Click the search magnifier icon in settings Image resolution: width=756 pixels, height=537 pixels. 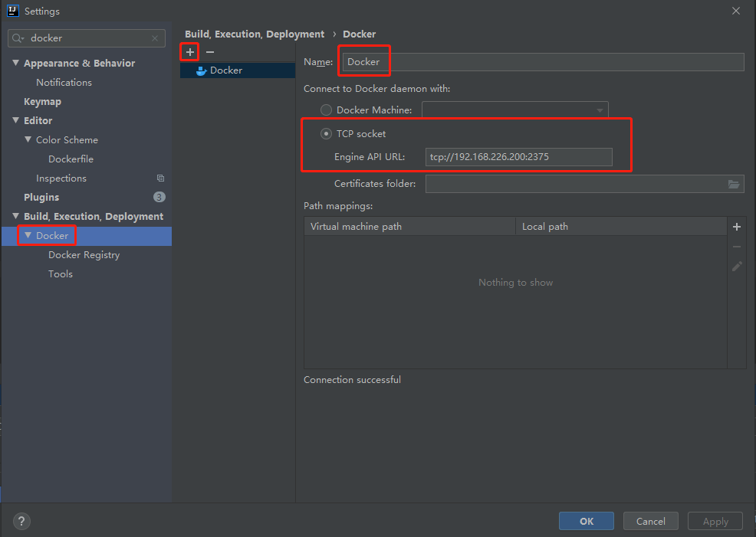(18, 38)
